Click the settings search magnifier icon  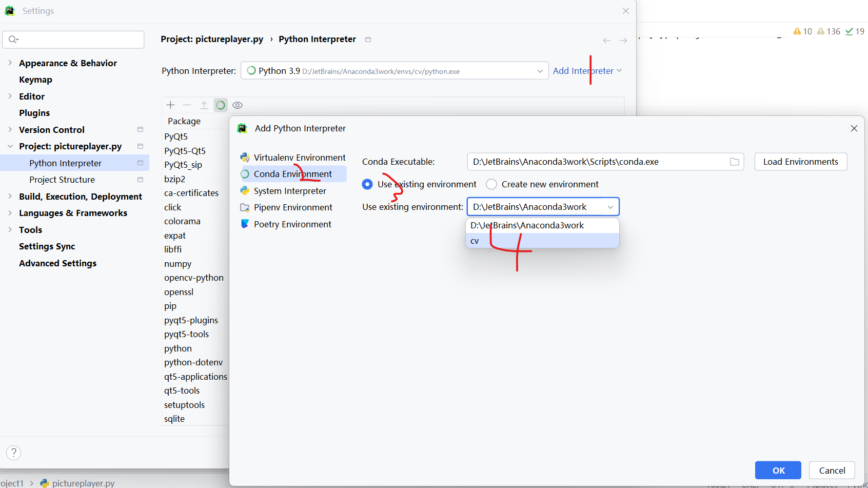click(x=13, y=40)
